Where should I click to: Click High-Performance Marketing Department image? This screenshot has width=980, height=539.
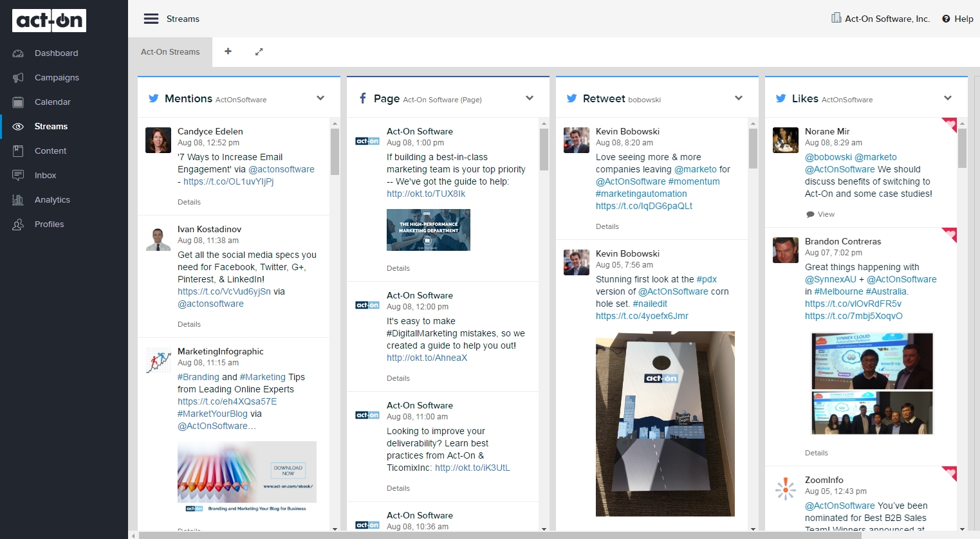coord(429,230)
